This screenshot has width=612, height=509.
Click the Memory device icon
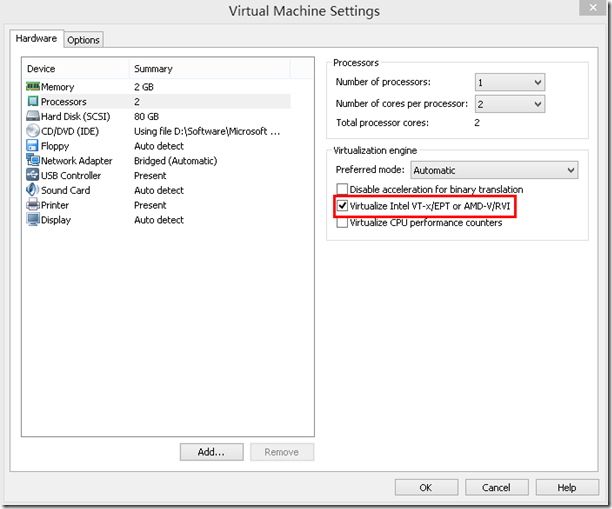(x=33, y=87)
